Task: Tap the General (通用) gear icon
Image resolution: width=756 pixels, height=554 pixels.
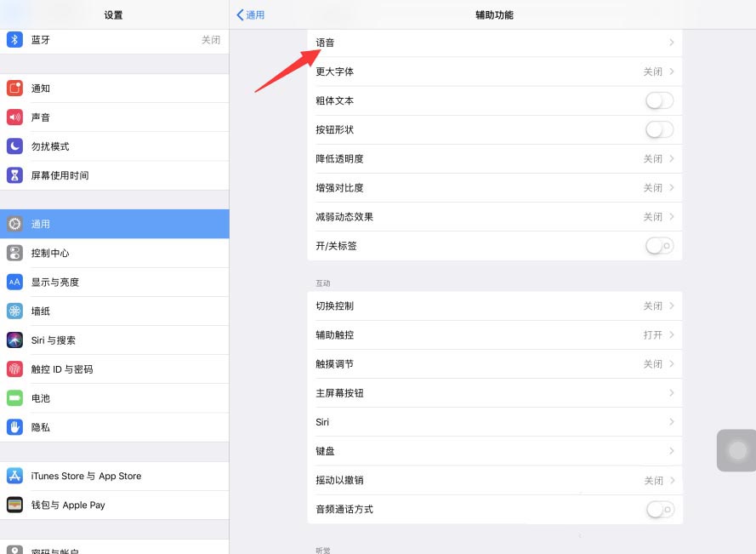Action: pyautogui.click(x=14, y=224)
